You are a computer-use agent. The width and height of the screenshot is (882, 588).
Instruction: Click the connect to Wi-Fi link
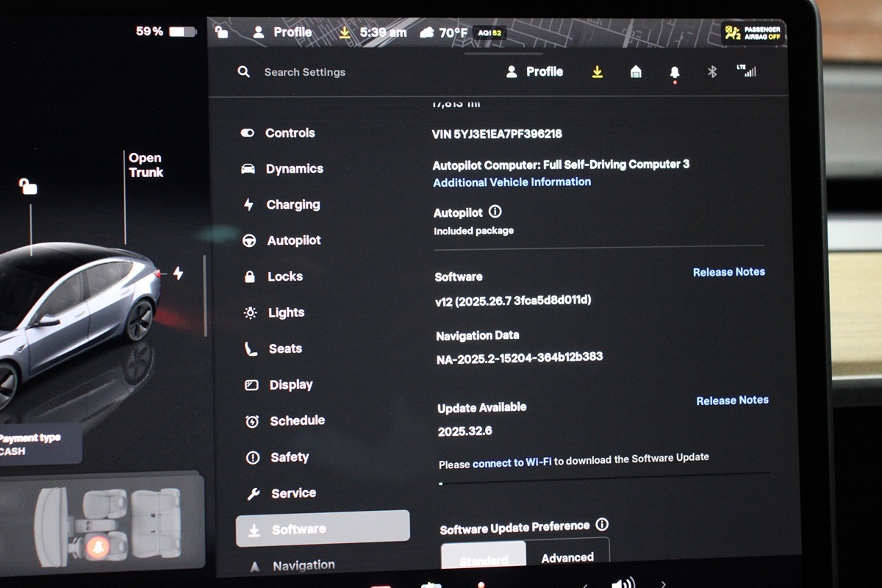512,463
